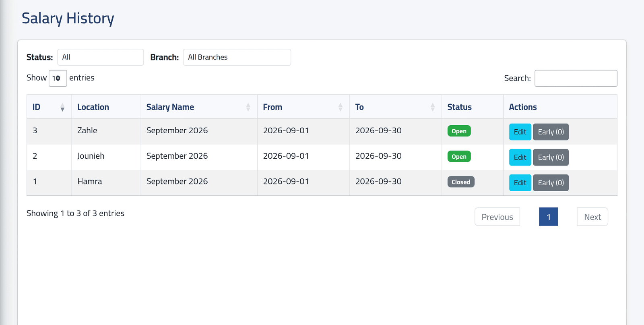Sort table by To column
Viewport: 644px width, 325px height.
[x=395, y=107]
